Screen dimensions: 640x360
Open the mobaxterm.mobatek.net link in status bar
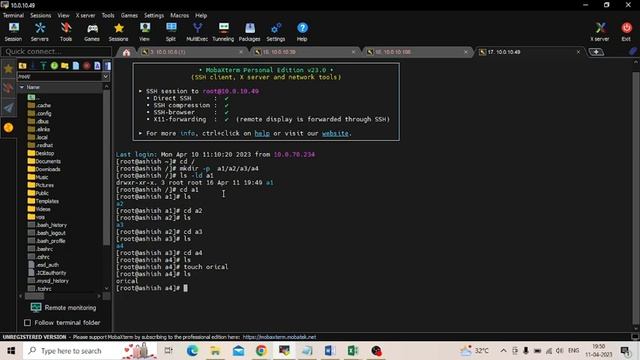coord(279,337)
